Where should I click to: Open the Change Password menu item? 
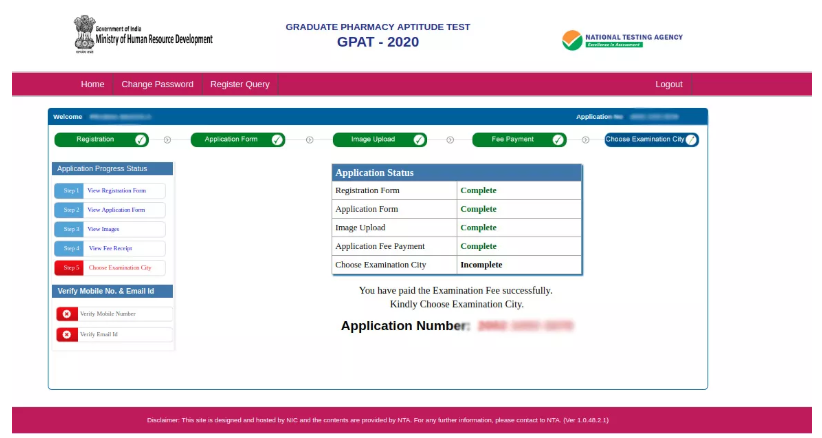[x=157, y=84]
